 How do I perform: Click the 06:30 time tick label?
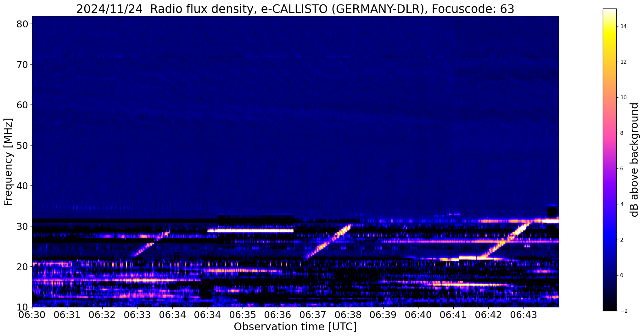point(32,315)
